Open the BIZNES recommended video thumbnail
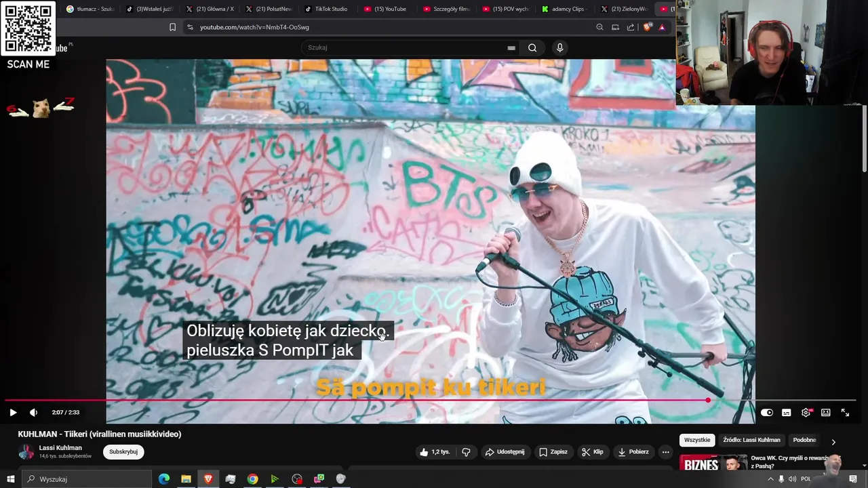The width and height of the screenshot is (868, 488). (x=713, y=463)
